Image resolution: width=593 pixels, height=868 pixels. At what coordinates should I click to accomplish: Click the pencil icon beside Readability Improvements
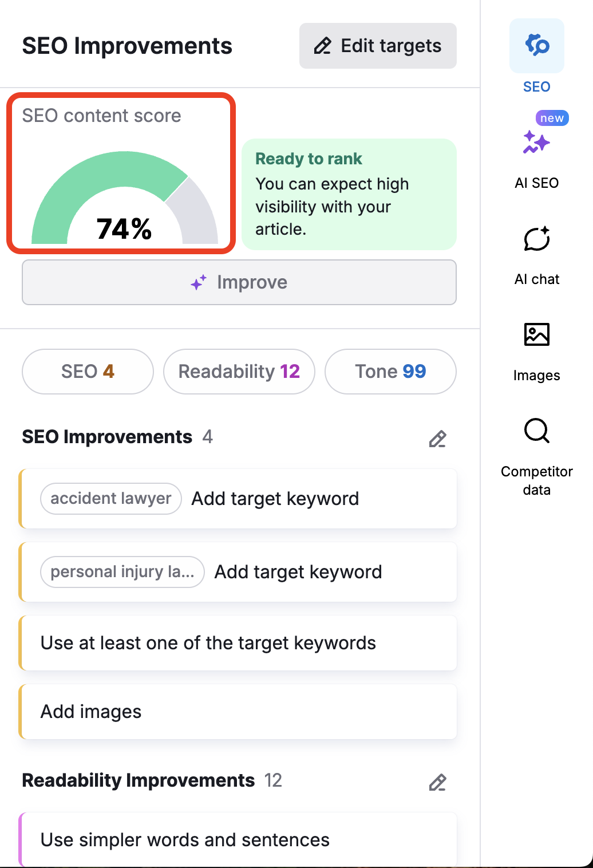(x=437, y=783)
